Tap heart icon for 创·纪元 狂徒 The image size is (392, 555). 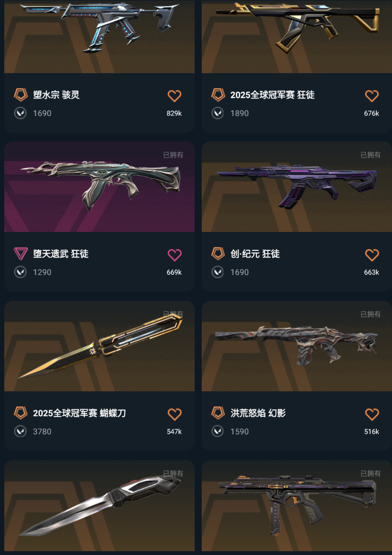coord(372,255)
